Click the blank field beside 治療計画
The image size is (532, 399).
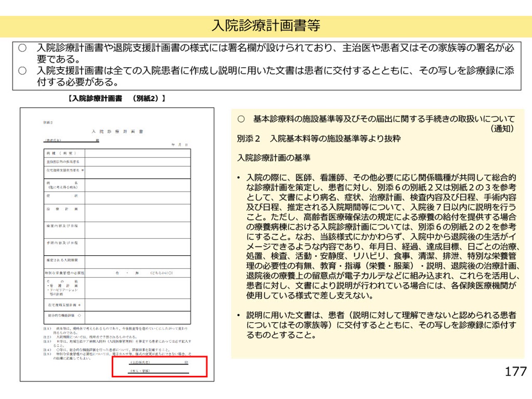(137, 212)
